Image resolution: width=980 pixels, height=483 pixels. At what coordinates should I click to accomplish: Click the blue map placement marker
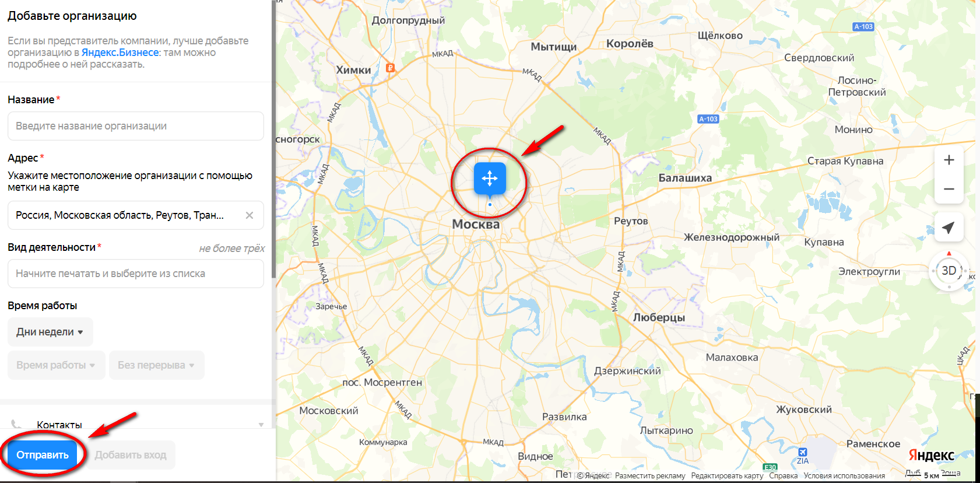(490, 178)
